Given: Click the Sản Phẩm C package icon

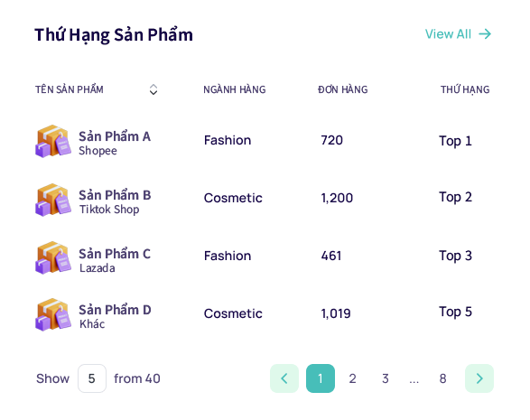Looking at the screenshot, I should (53, 257).
